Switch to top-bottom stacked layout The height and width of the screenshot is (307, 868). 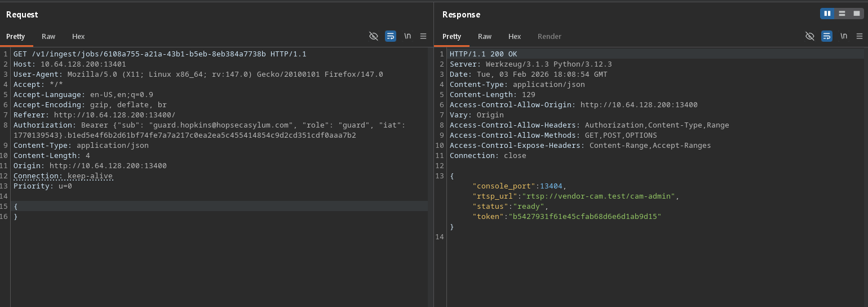(842, 14)
